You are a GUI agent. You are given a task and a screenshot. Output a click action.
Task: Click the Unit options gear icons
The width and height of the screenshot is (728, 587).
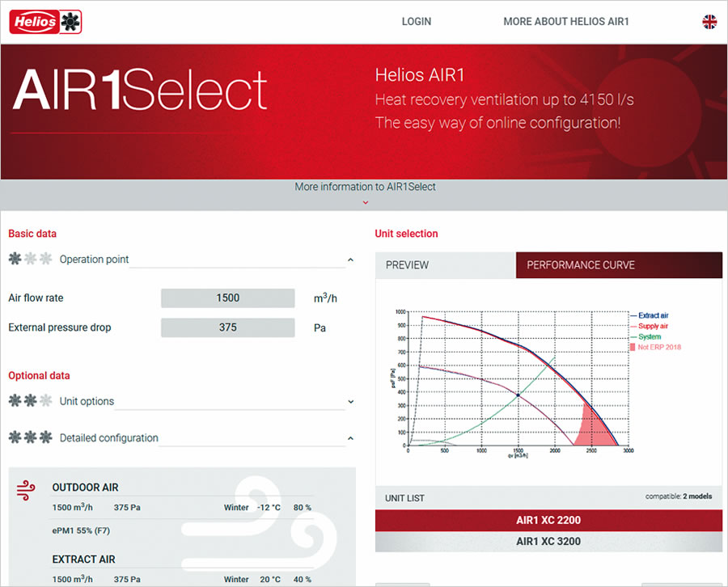pyautogui.click(x=30, y=400)
